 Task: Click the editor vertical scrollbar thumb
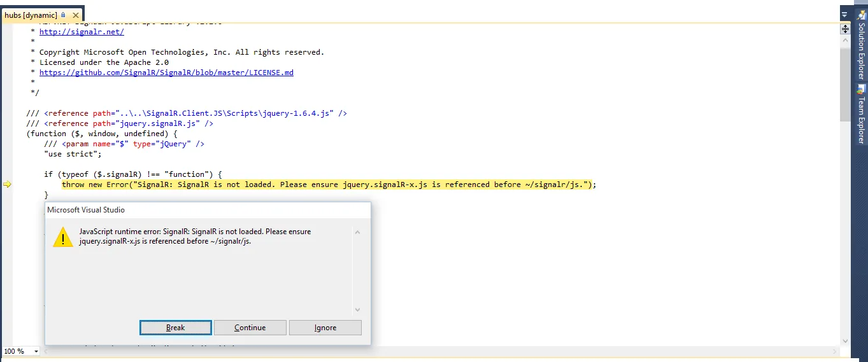845,83
